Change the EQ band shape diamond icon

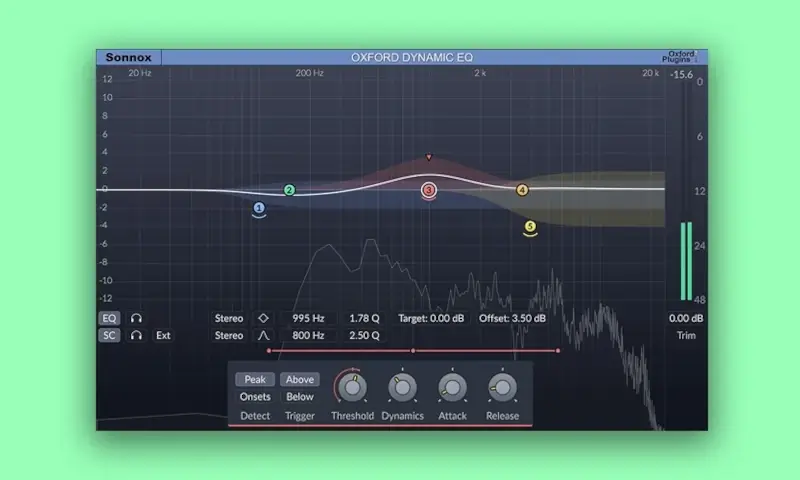tap(263, 318)
